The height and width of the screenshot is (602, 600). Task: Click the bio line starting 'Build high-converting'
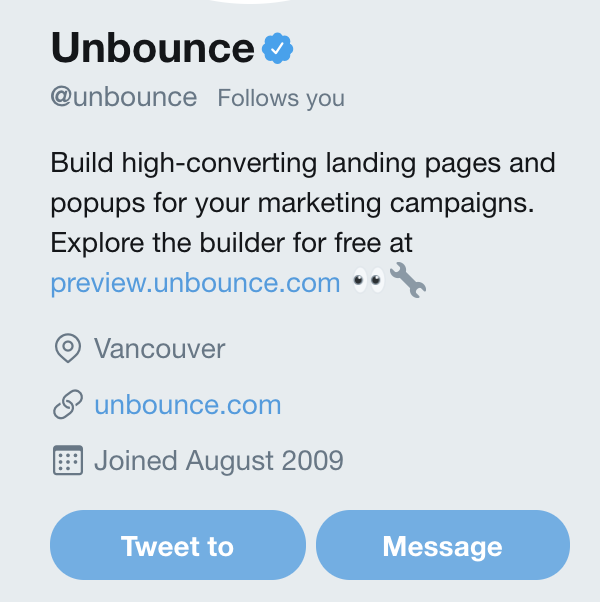pos(302,162)
